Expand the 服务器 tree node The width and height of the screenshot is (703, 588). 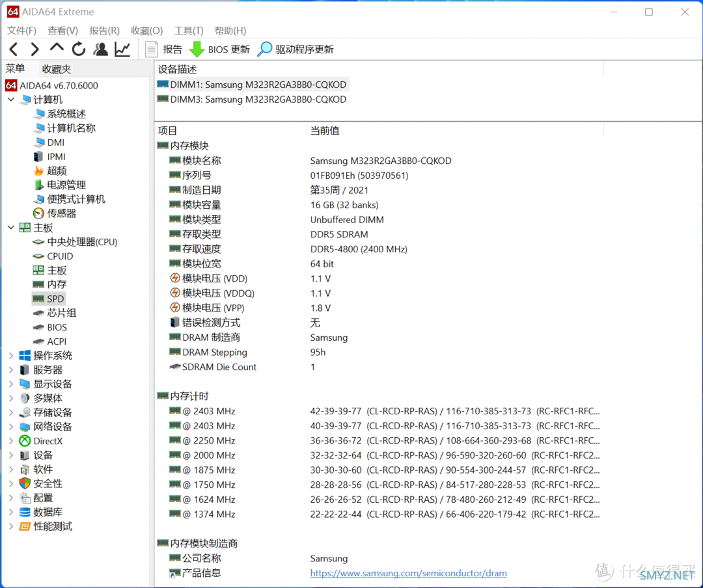pos(11,370)
